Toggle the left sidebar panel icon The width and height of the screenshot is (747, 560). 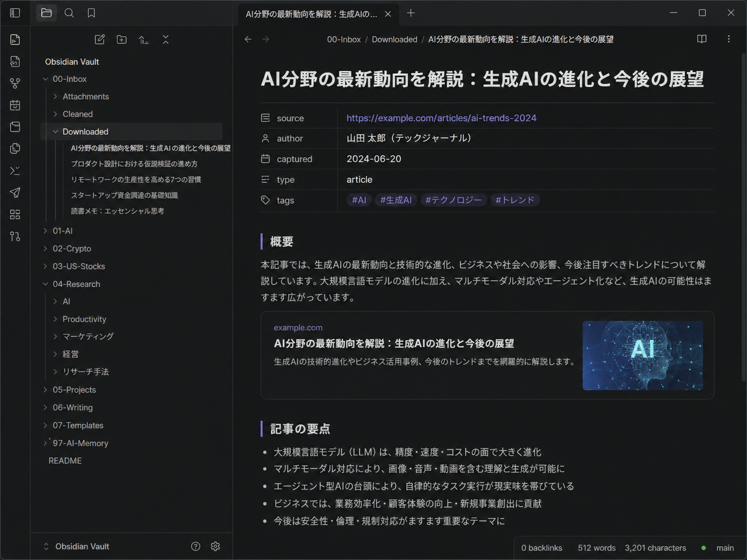click(15, 13)
